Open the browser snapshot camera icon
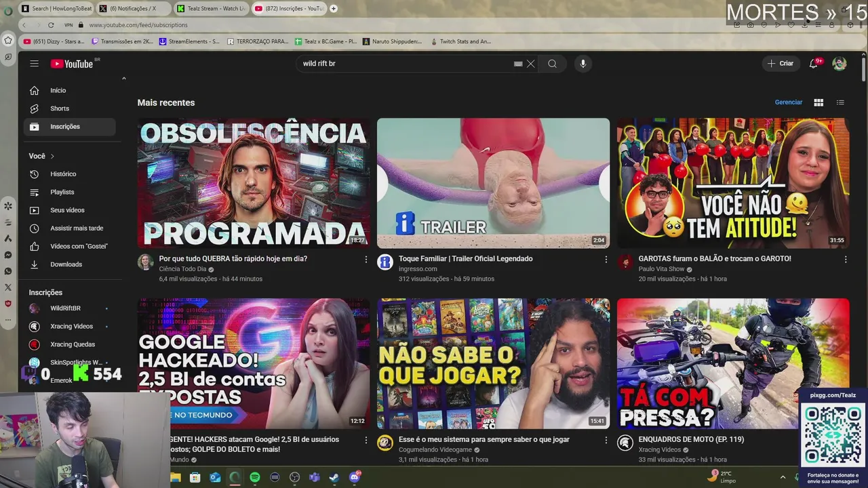 coord(750,25)
